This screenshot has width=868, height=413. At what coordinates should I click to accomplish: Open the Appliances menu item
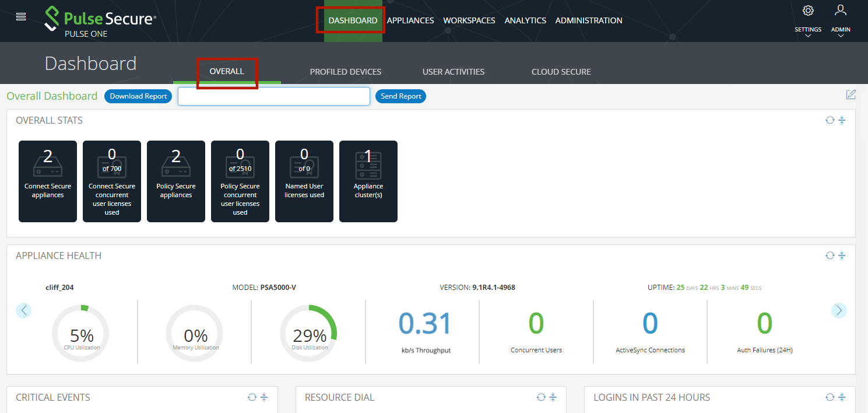(410, 20)
